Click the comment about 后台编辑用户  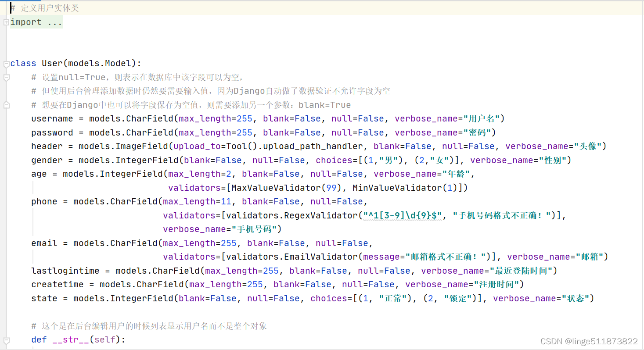(x=149, y=326)
